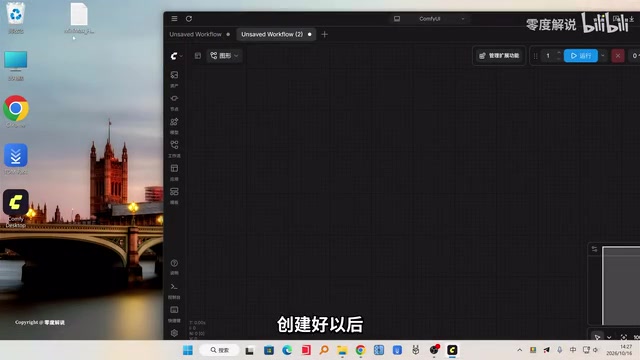Expand the arrow beside the Run button
Screen dimensions: 640x360
603,56
